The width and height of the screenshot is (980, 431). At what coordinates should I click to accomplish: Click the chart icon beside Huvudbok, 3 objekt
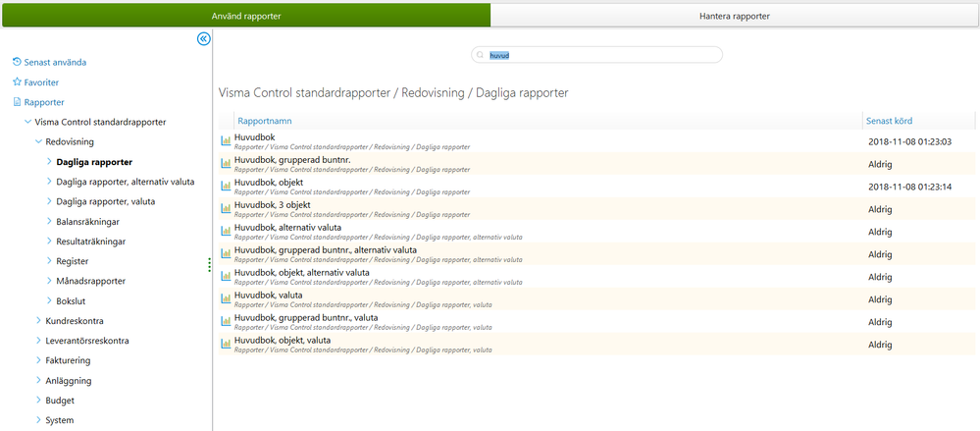(x=227, y=208)
